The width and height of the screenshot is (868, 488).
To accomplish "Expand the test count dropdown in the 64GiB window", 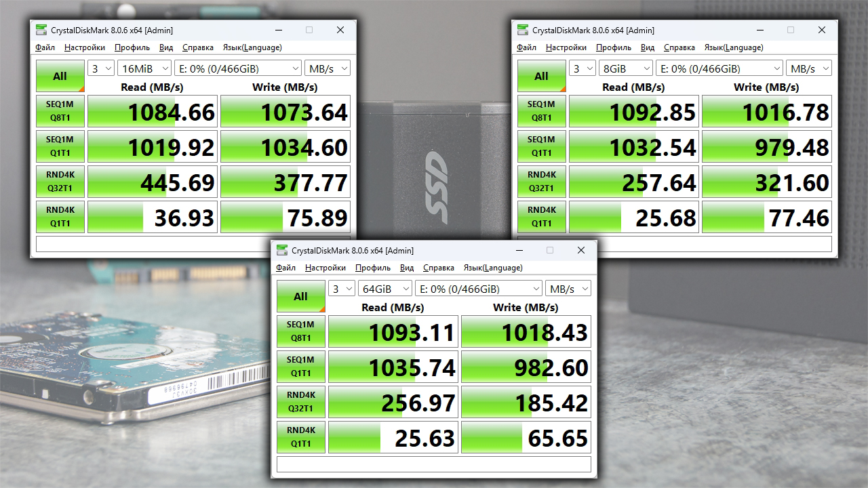I will (342, 289).
